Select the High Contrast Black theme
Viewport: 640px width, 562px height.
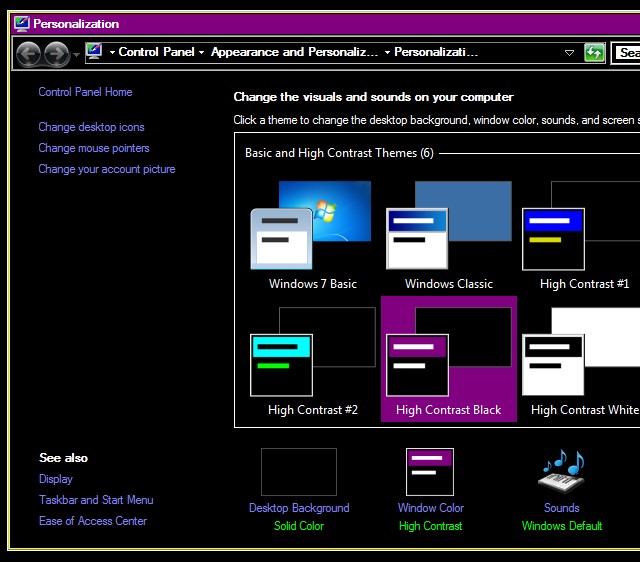tap(449, 359)
